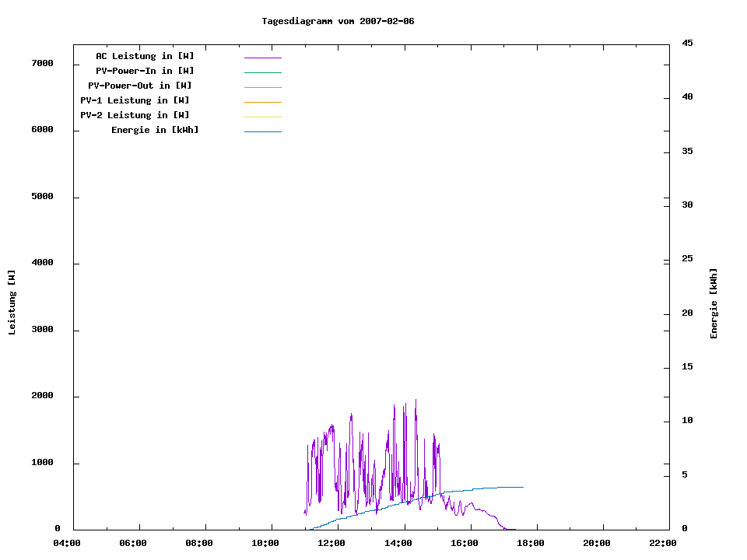Viewport: 747px width, 560px height.
Task: Click the 7000 tick on the power axis
Action: [42, 63]
